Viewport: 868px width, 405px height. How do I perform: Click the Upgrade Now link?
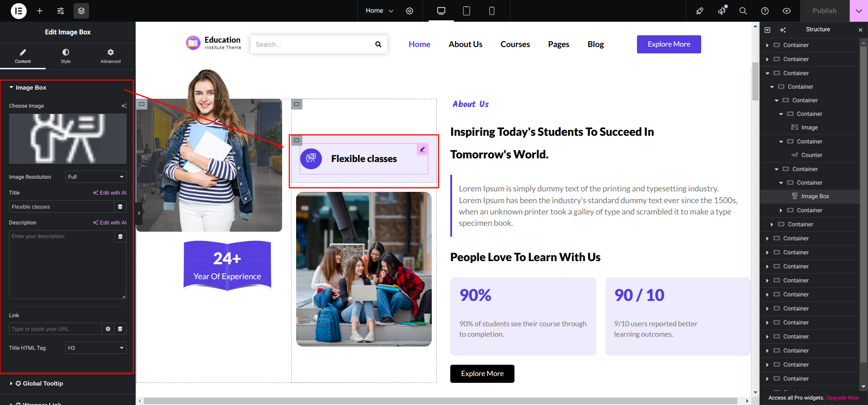click(842, 398)
